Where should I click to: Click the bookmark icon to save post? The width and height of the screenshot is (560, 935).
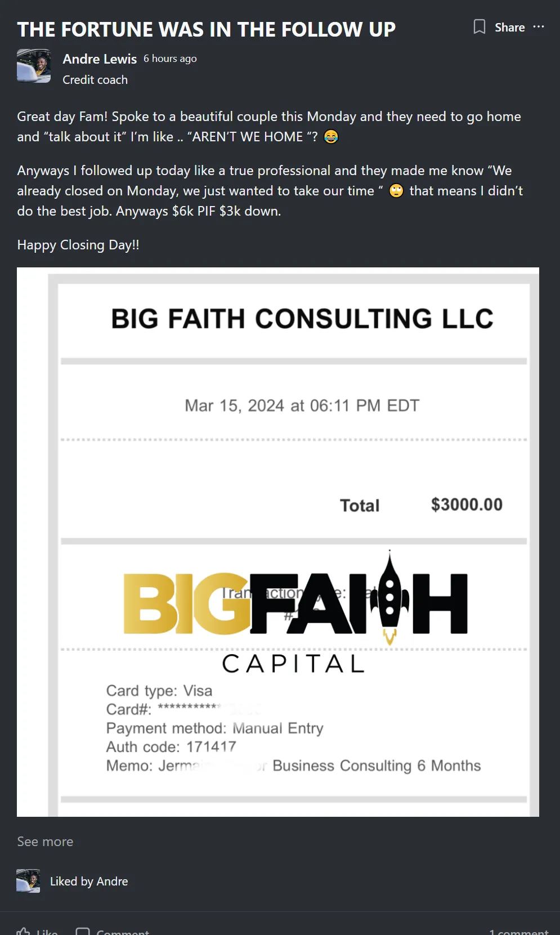click(x=479, y=27)
